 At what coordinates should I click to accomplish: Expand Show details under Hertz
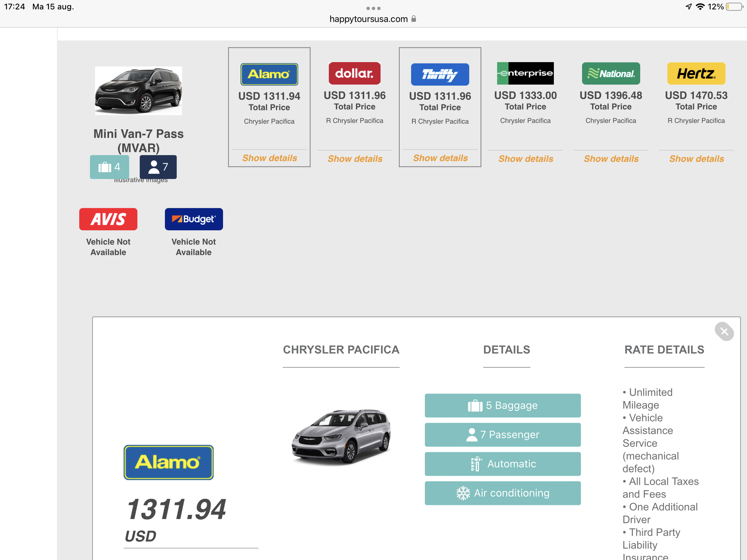coord(696,159)
